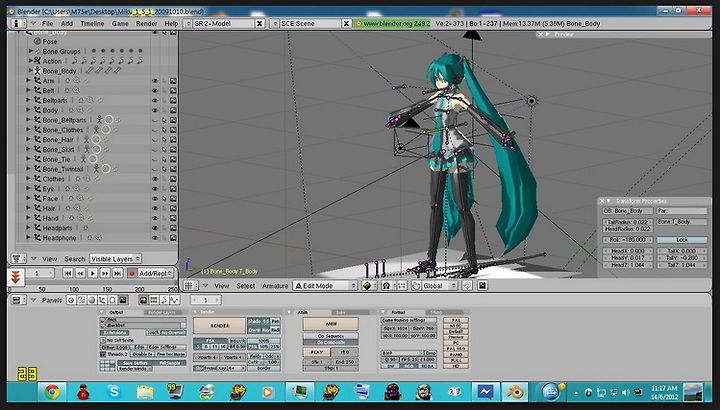Expand the Hand object in the outliner
Viewport: 720px width, 410px height.
point(28,218)
